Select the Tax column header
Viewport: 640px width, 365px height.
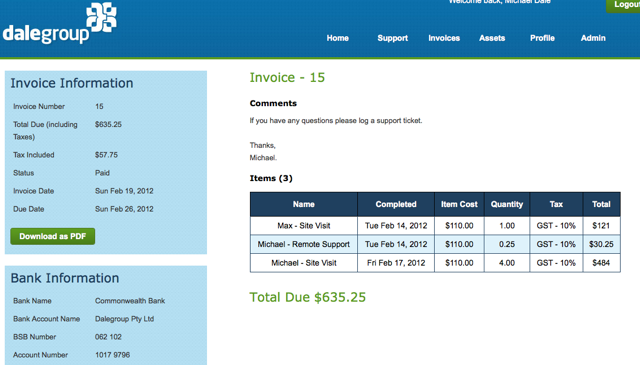[556, 204]
